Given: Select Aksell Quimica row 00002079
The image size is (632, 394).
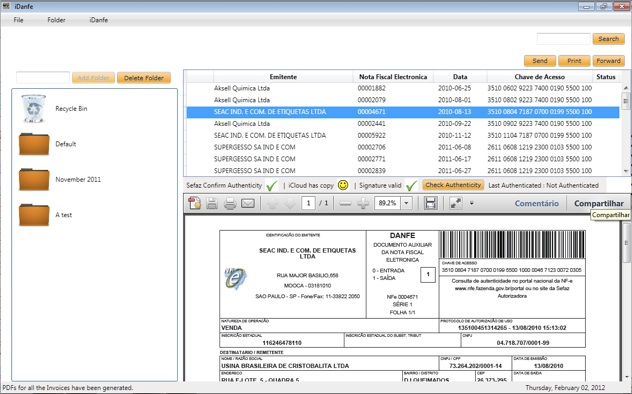Looking at the screenshot, I should point(403,100).
